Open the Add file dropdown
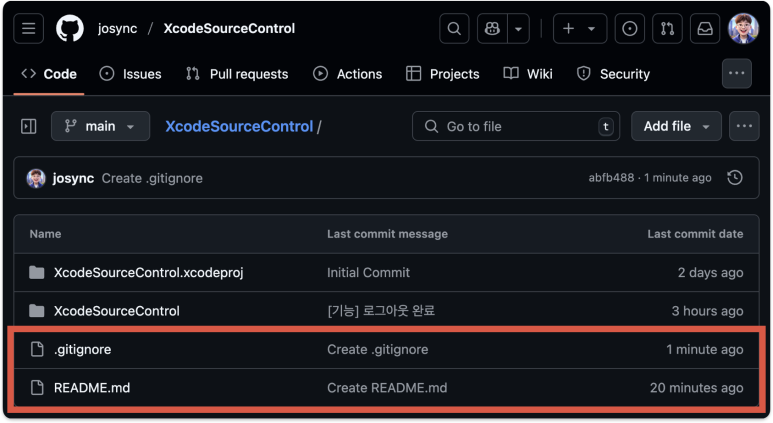 676,126
